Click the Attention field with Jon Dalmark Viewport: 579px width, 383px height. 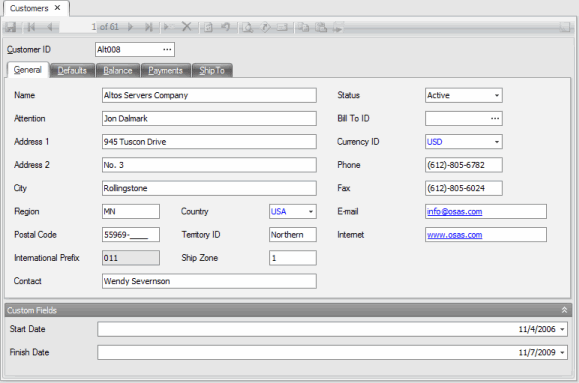tap(209, 119)
